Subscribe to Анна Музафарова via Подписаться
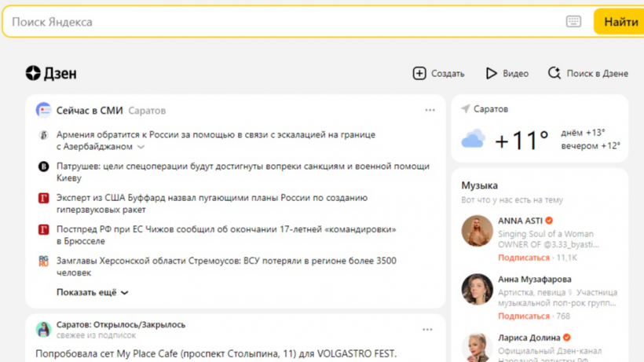 pyautogui.click(x=524, y=316)
